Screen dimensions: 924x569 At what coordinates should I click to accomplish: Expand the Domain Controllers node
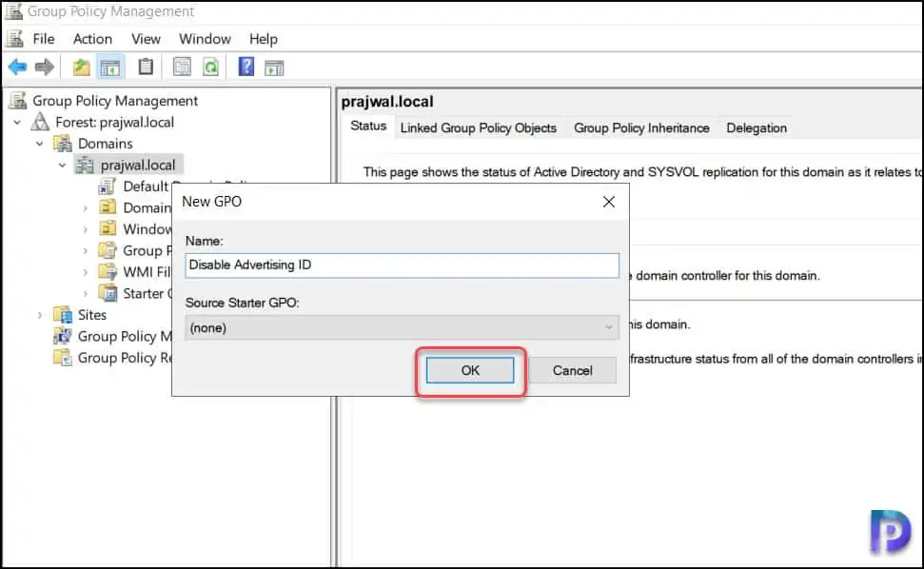86,208
